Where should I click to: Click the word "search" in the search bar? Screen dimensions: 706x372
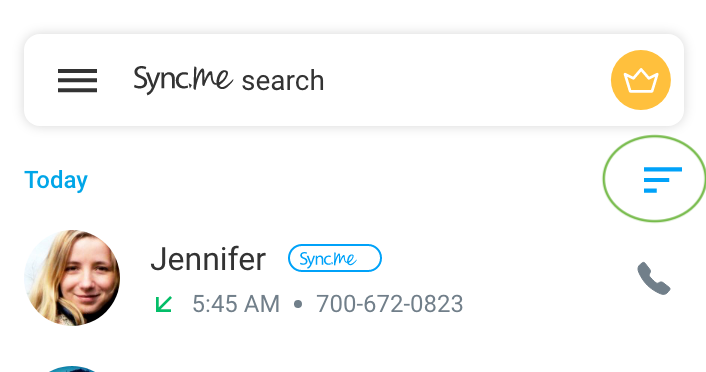click(283, 81)
